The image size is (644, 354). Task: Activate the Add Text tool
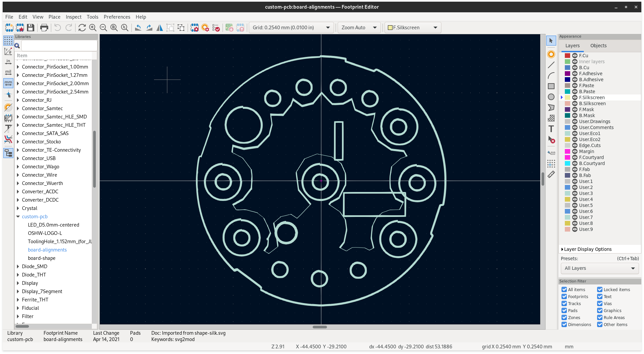coord(551,129)
